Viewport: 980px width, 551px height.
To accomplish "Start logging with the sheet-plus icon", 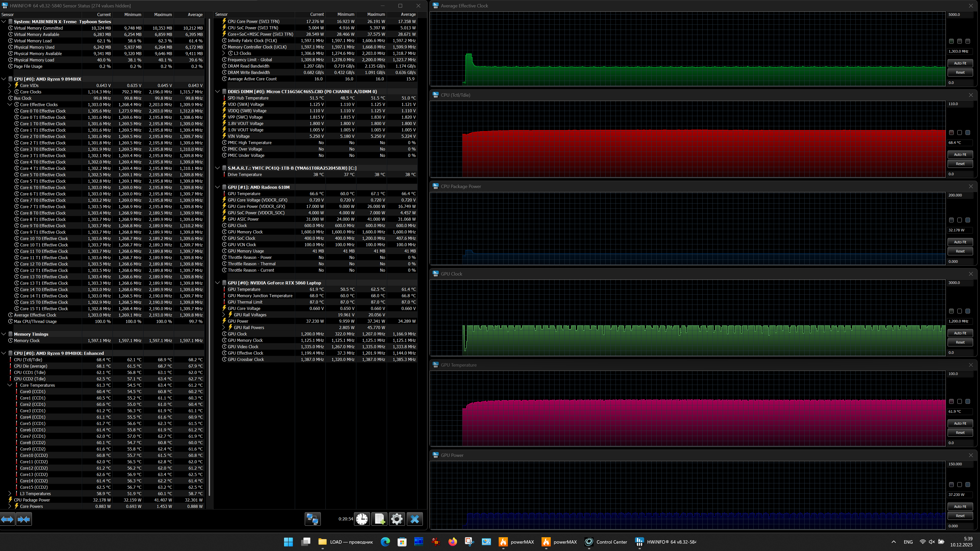I will (379, 519).
